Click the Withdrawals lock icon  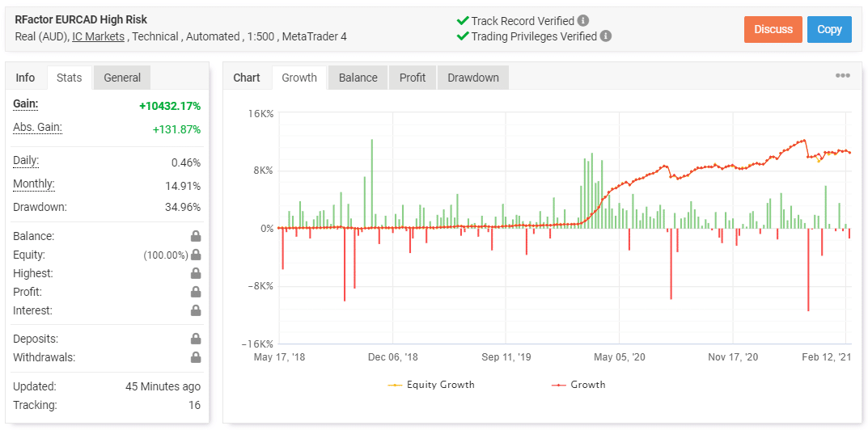(195, 358)
